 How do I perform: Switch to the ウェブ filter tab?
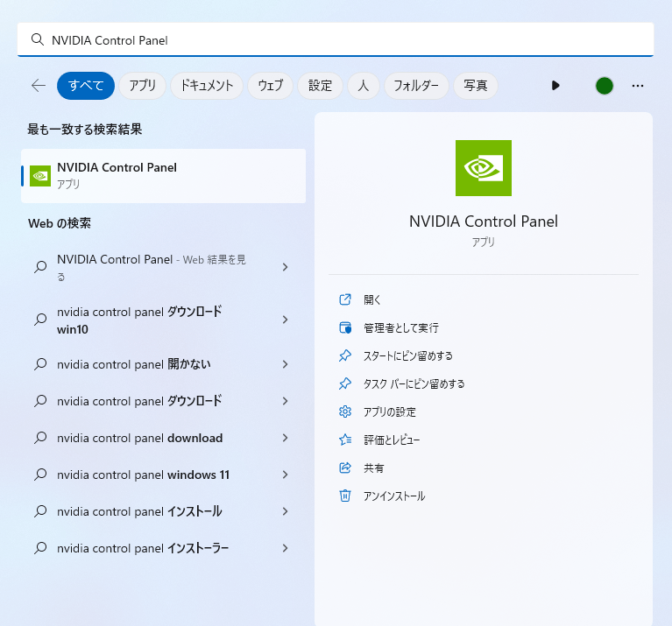click(x=271, y=86)
